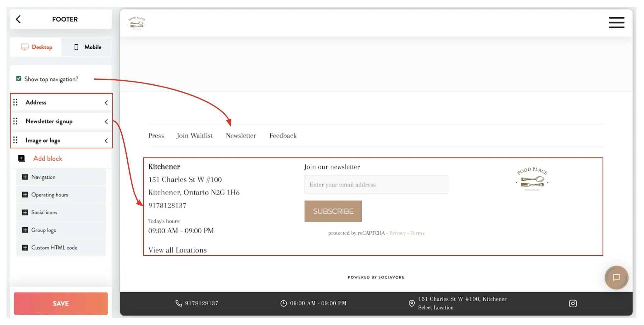Switch to the Desktop tab

36,47
